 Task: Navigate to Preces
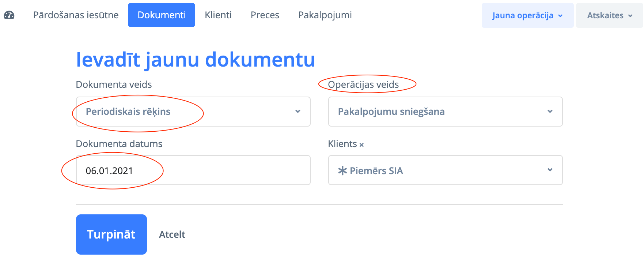265,15
